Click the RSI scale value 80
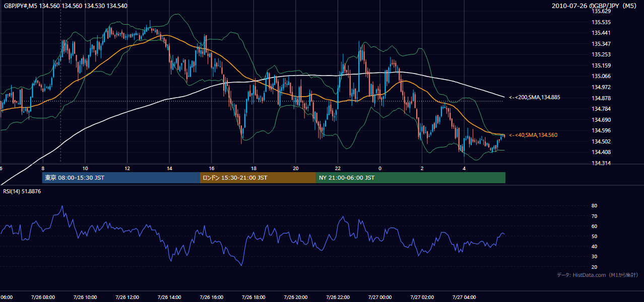This screenshot has height=302, width=644. tap(595, 206)
